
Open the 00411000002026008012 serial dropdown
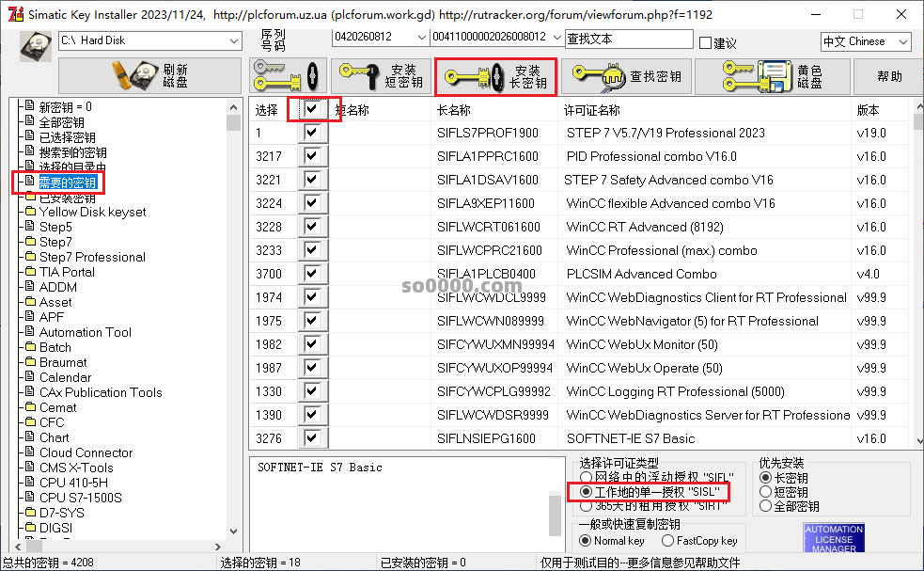pyautogui.click(x=556, y=38)
